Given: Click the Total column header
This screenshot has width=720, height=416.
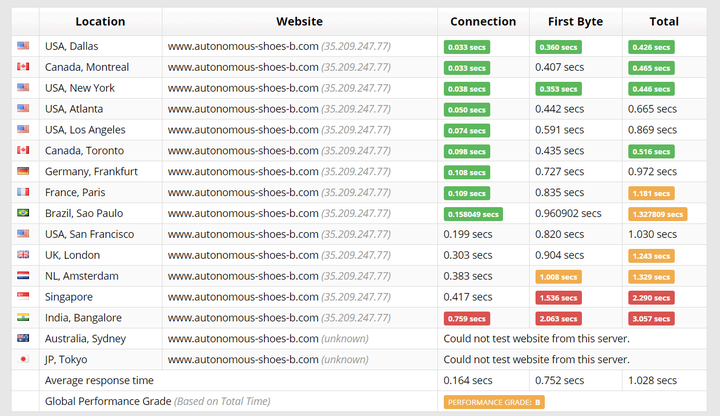Looking at the screenshot, I should [664, 22].
